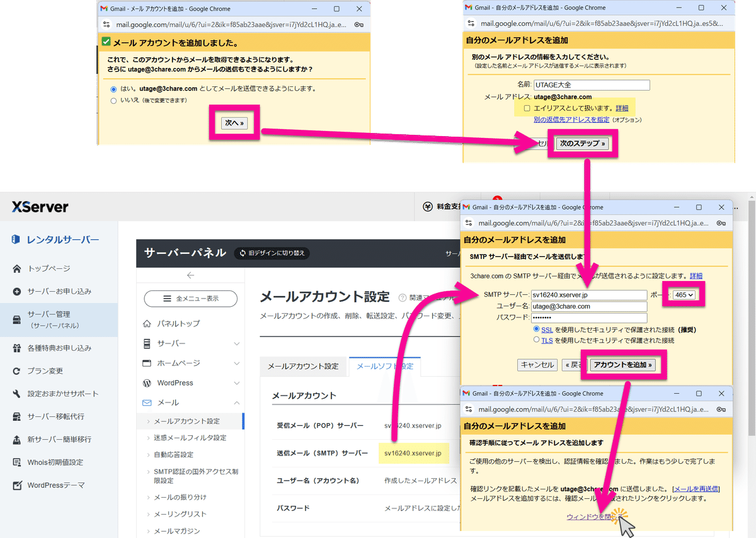Select the いいえ radio option
Screen dimensions: 756x538
pos(113,100)
